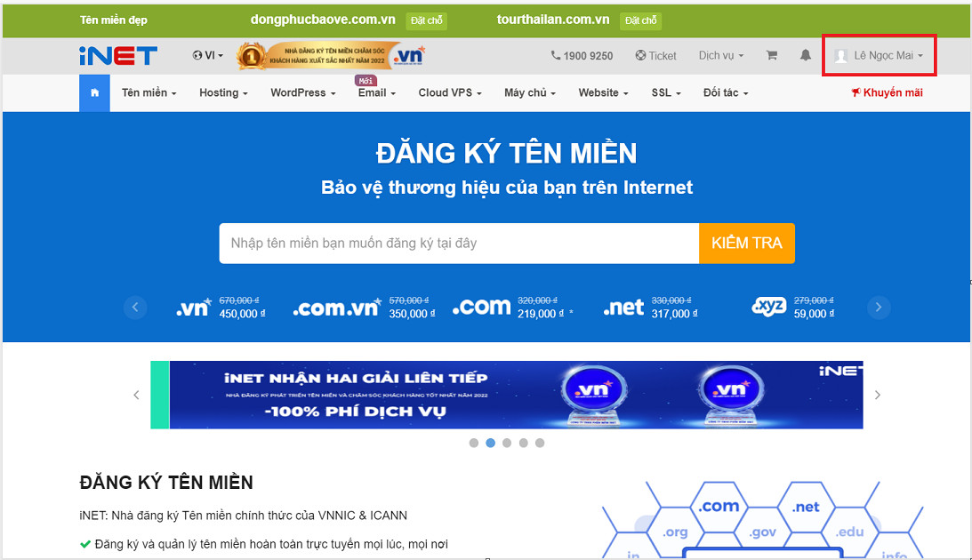This screenshot has height=560, width=972.
Task: Select the third banner slide dot
Action: tap(507, 443)
